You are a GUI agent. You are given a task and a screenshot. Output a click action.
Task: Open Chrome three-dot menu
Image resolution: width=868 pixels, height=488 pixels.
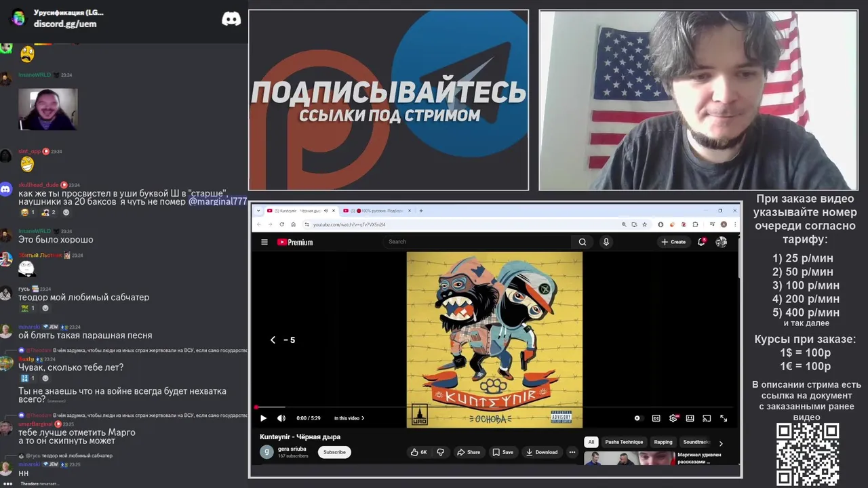click(x=734, y=224)
